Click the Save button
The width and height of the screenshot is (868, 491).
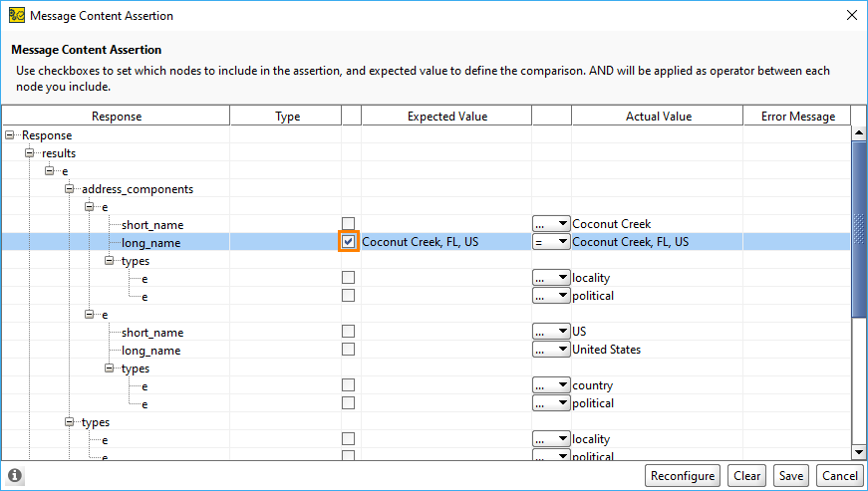791,475
